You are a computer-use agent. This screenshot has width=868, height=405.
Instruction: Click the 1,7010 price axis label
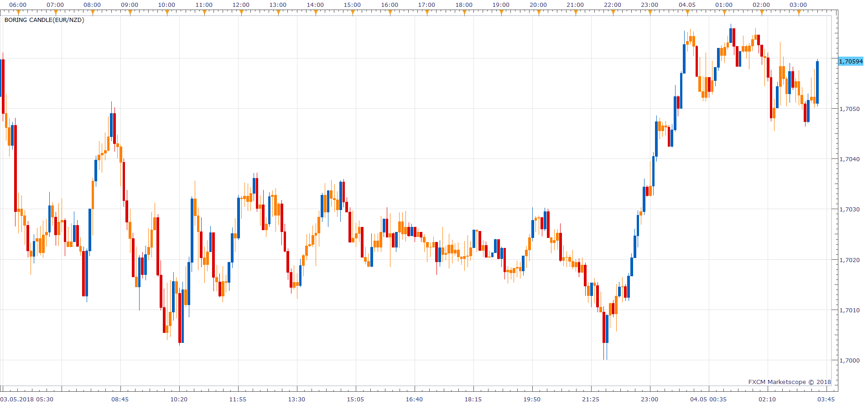pos(849,310)
